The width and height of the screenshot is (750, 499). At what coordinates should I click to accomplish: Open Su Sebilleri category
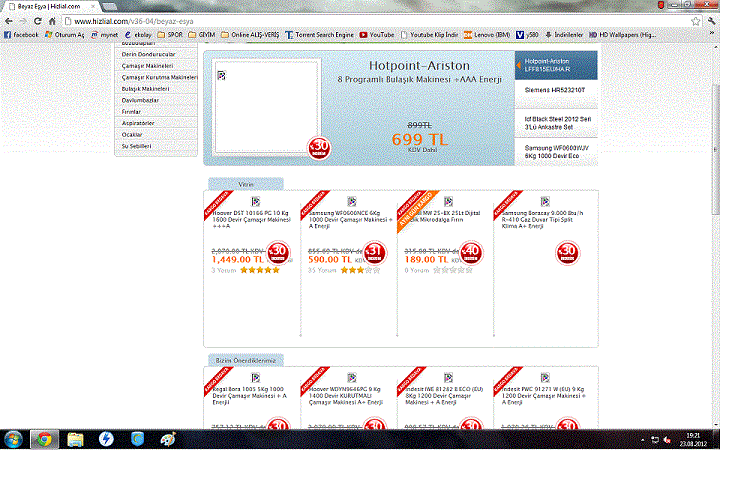coord(156,146)
